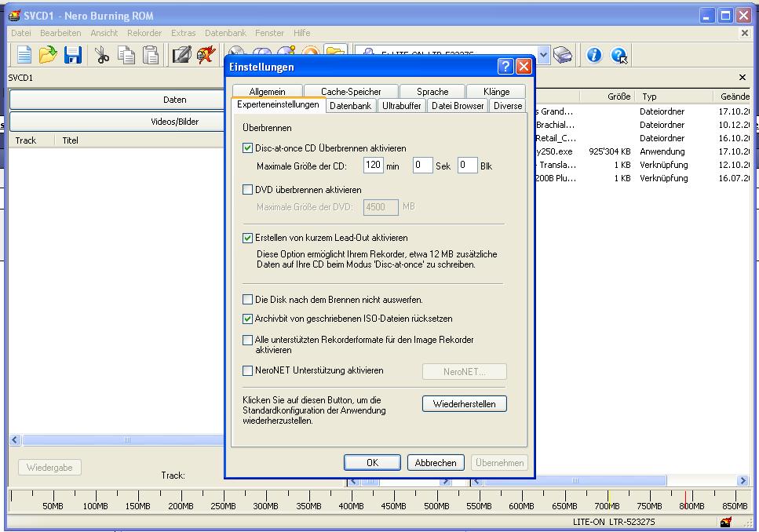Uncheck Disc-at-once CD Überbrennen aktivieren

[x=248, y=148]
